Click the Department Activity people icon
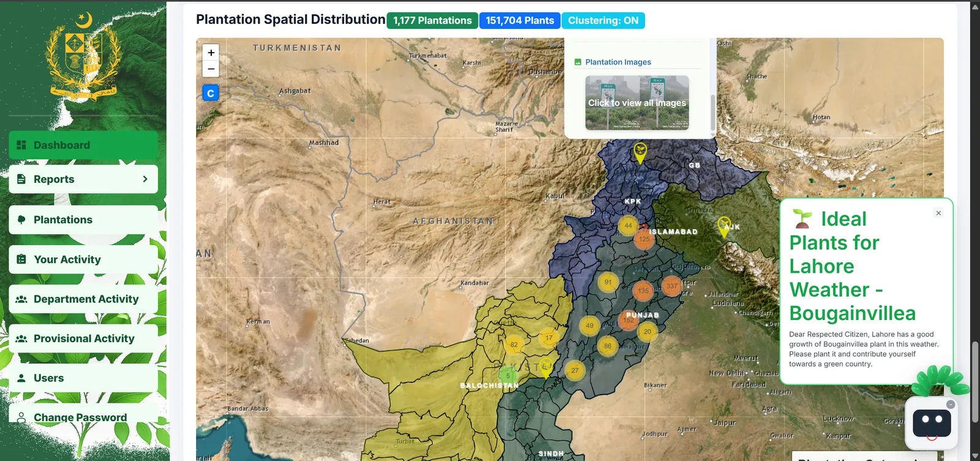Viewport: 980px width, 461px height. pyautogui.click(x=21, y=299)
